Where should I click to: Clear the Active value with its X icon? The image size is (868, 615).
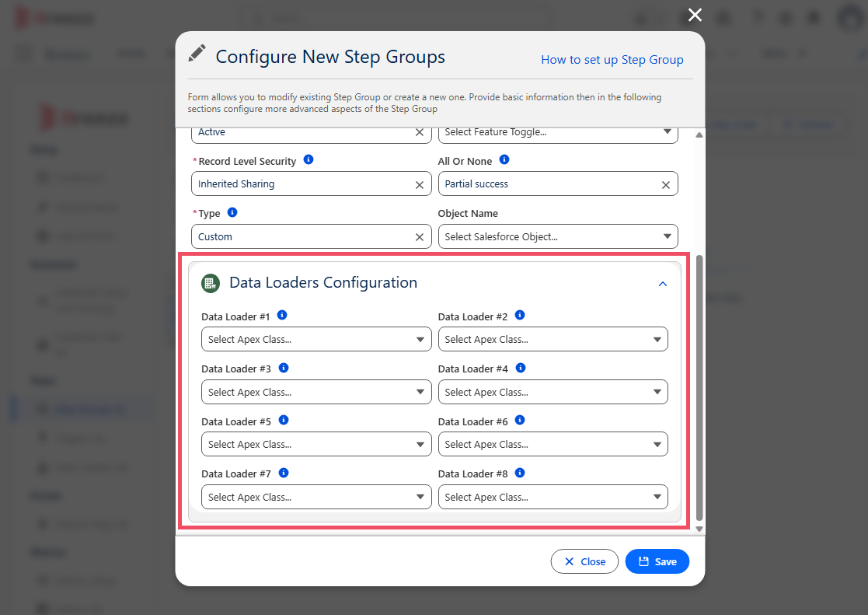click(x=420, y=132)
